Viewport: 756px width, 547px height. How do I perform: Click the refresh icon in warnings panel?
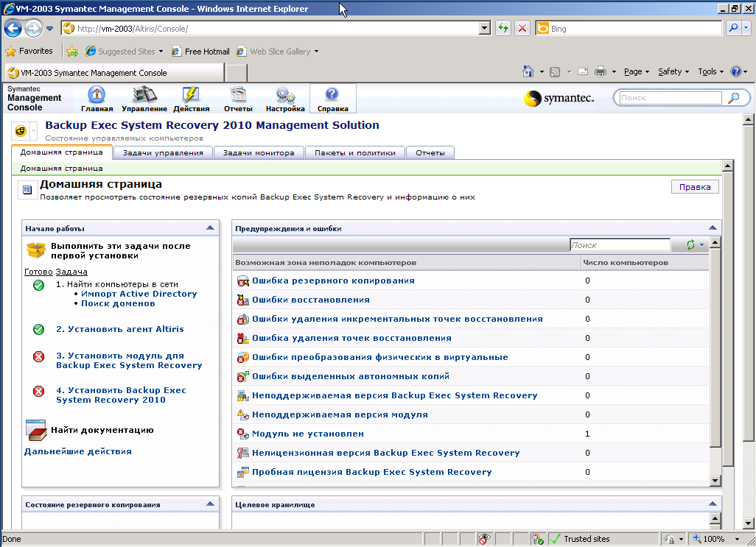[690, 245]
